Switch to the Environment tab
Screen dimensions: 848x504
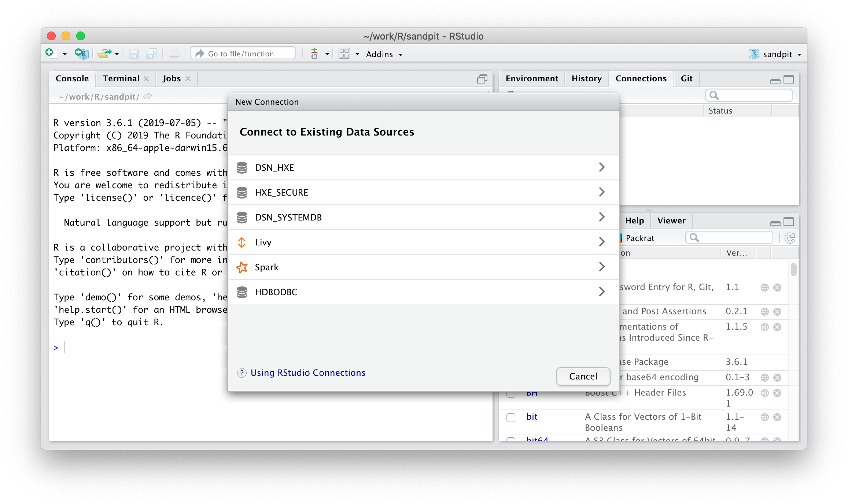tap(532, 78)
